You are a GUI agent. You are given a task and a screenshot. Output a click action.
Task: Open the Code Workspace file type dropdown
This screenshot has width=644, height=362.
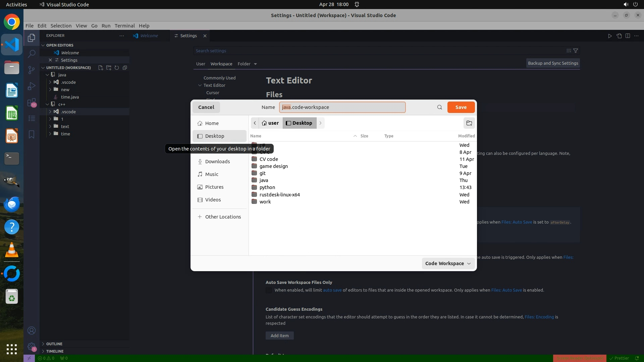coord(448,263)
